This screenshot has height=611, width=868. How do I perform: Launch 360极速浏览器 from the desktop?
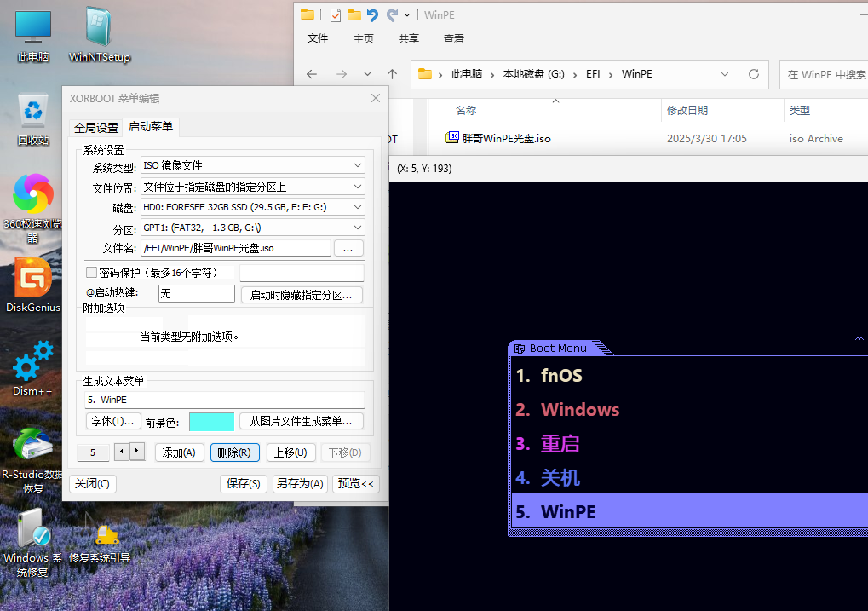point(33,208)
